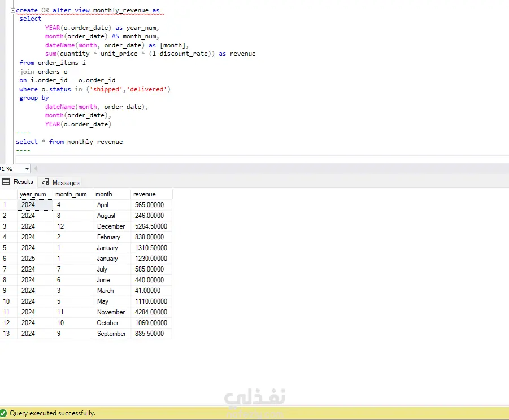This screenshot has height=420, width=509.
Task: Click the revenue value 1230.00000
Action: click(151, 259)
